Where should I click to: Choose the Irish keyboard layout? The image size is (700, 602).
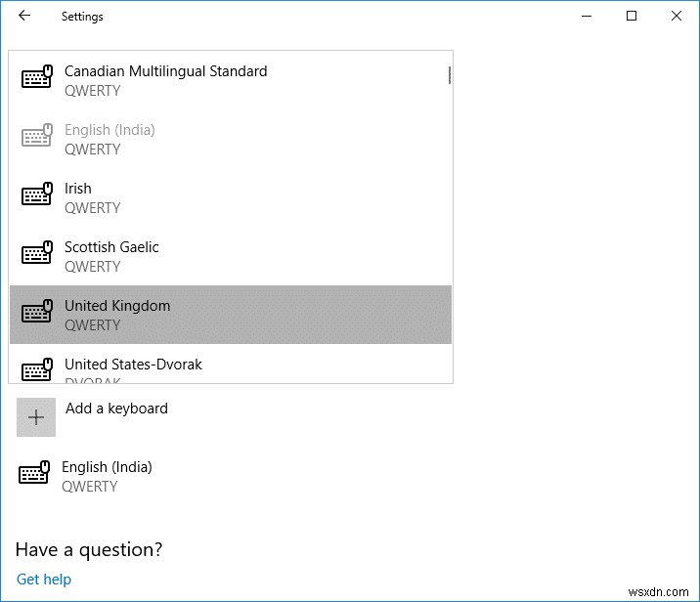tap(231, 197)
